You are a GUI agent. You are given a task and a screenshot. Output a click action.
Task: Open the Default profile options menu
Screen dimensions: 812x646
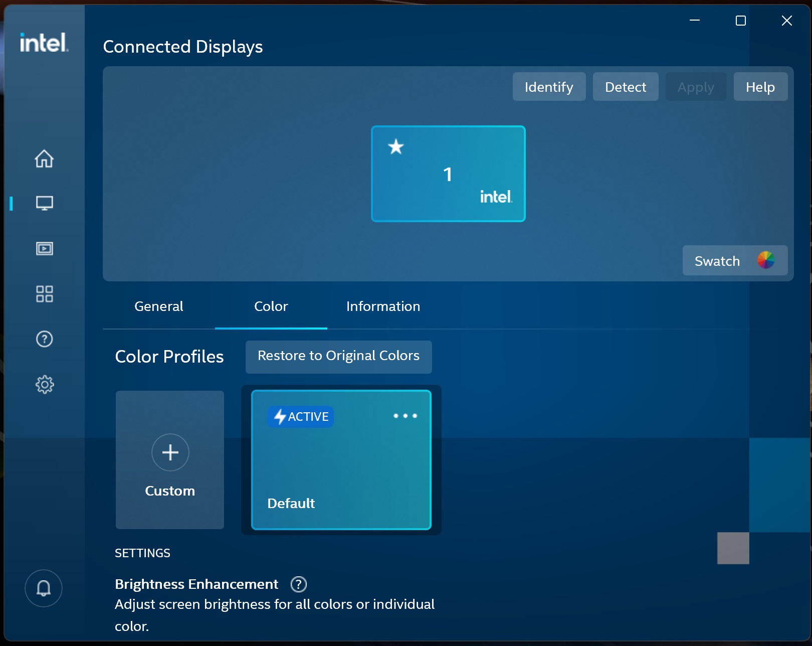(405, 416)
